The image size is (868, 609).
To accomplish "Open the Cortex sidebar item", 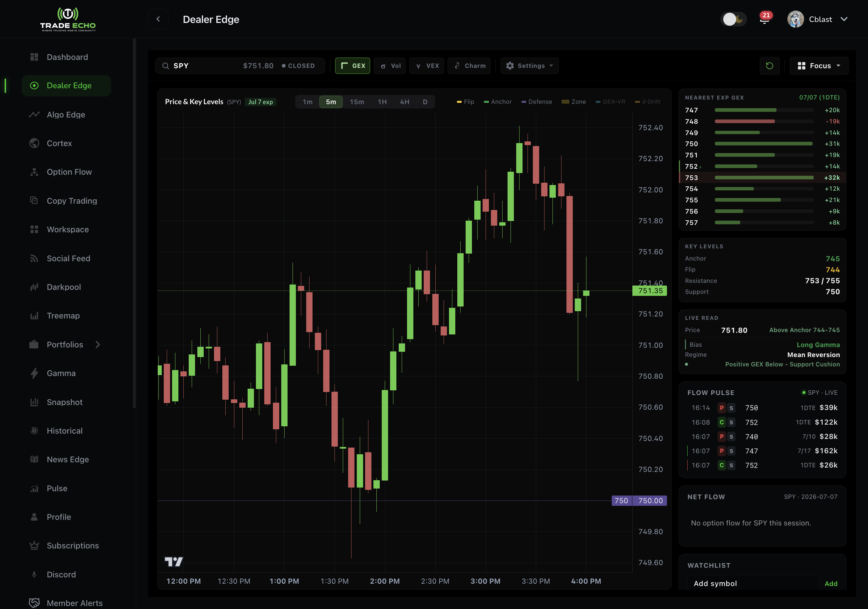I will click(x=59, y=143).
